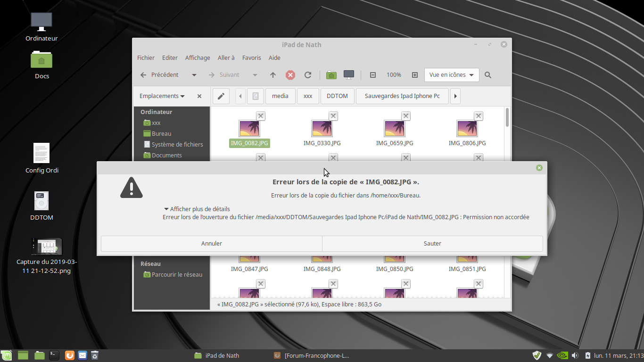Image resolution: width=644 pixels, height=362 pixels.
Task: Click the Computer icon in toolbar
Action: (349, 75)
